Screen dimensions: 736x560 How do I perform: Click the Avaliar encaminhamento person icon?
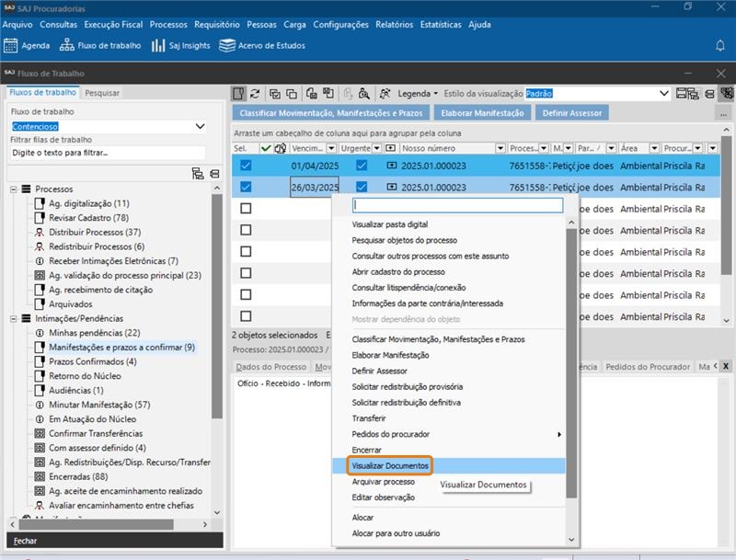click(x=40, y=506)
